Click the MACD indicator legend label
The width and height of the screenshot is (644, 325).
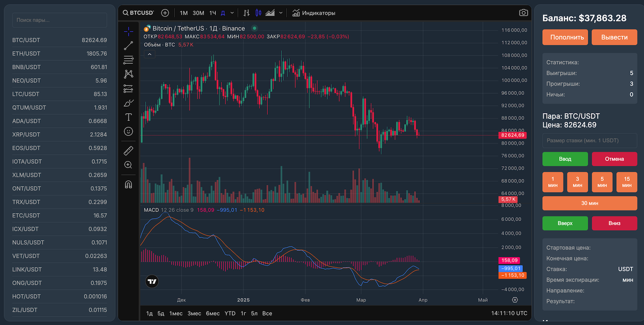[x=151, y=210]
